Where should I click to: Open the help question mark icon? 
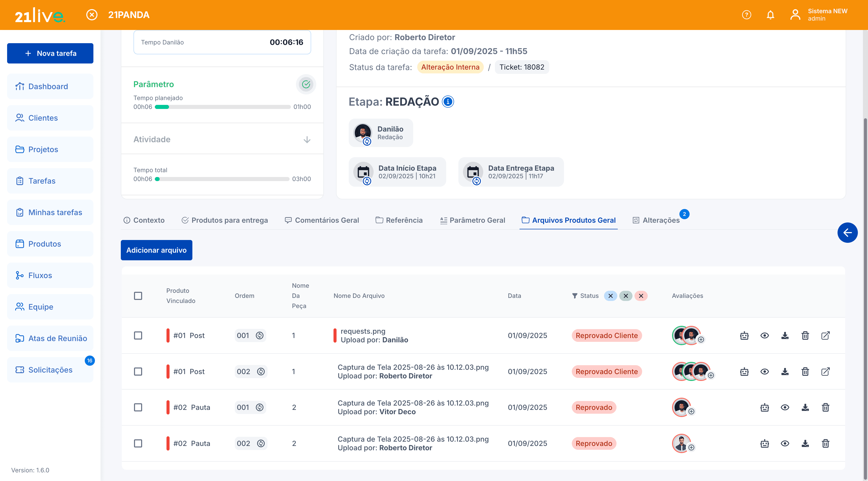coord(746,15)
